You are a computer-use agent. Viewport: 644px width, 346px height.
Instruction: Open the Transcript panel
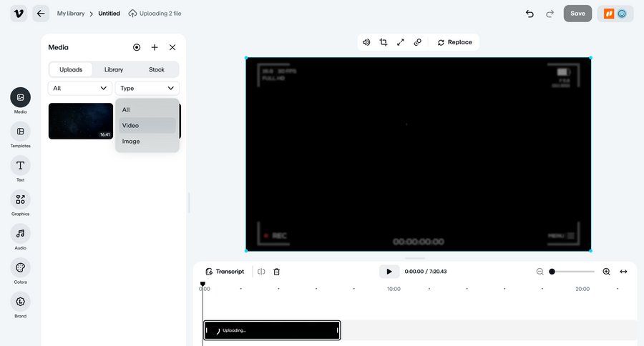(224, 272)
